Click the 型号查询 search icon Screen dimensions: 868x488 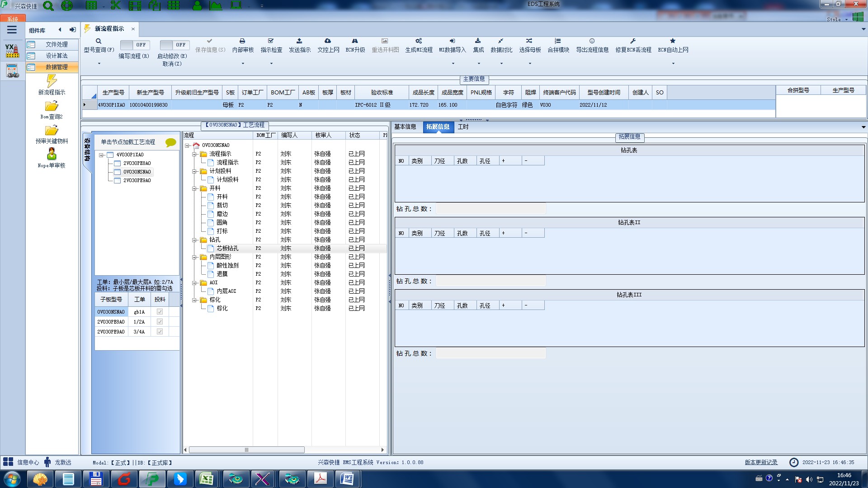tap(99, 41)
